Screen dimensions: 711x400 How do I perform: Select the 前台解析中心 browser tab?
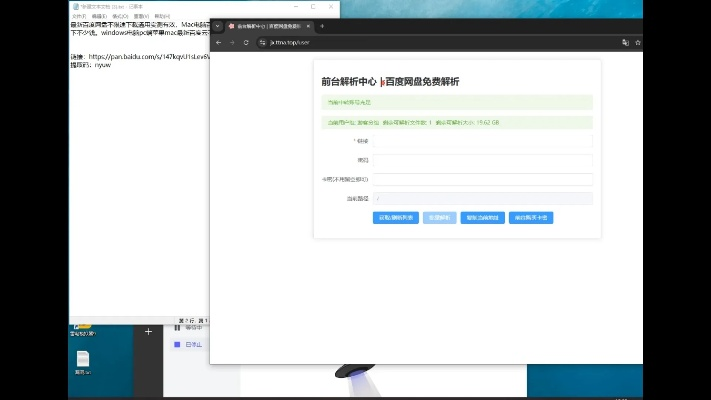[269, 26]
